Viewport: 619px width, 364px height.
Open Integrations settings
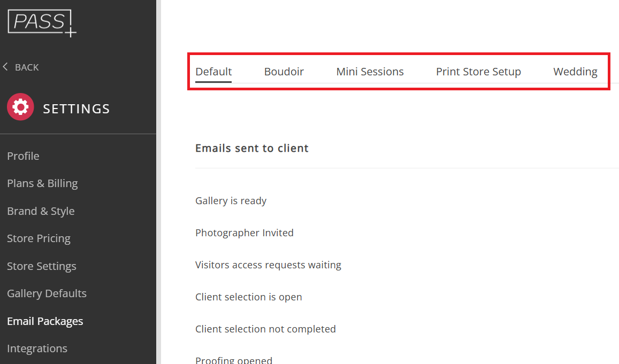click(37, 348)
